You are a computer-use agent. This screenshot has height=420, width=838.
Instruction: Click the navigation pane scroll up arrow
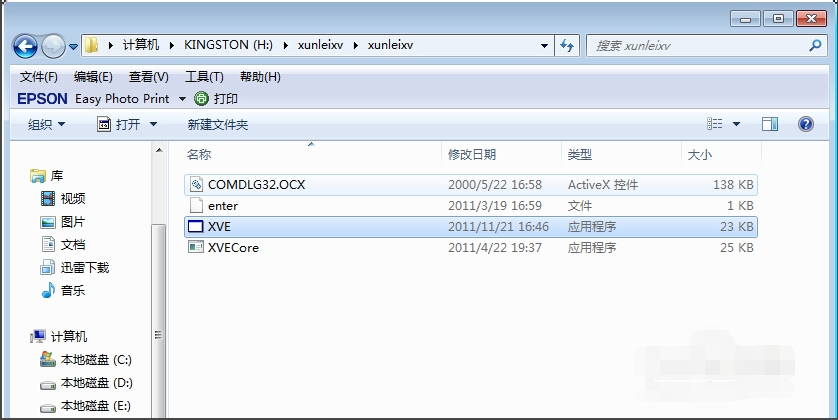159,151
